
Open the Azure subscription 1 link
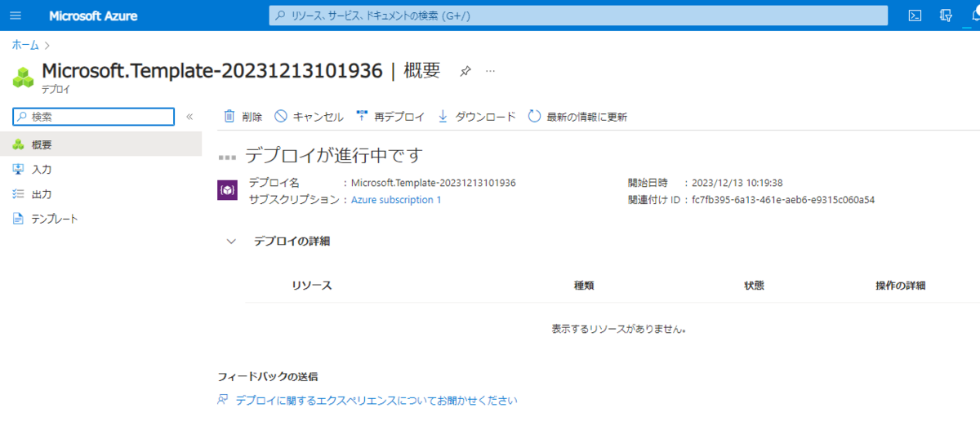[396, 200]
